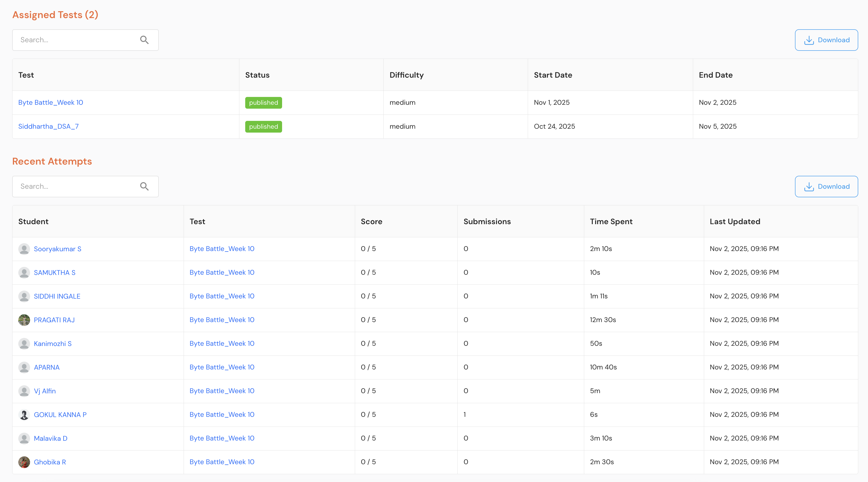Viewport: 868px width, 482px height.
Task: Download the Recent Attempts list
Action: (826, 187)
